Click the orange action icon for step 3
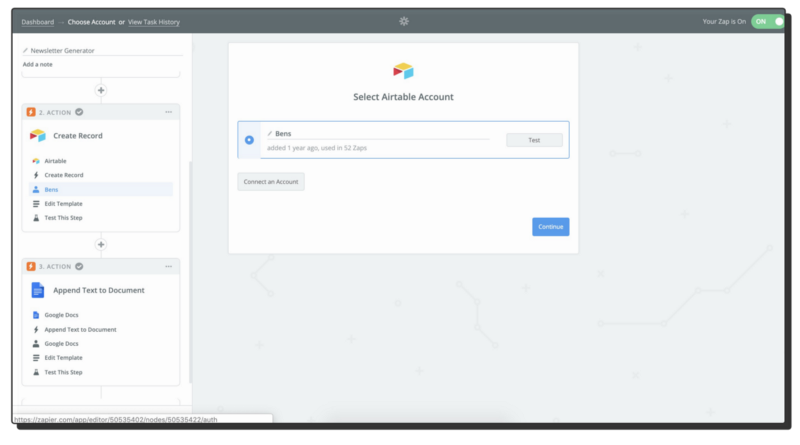Image resolution: width=800 pixels, height=445 pixels. [31, 266]
